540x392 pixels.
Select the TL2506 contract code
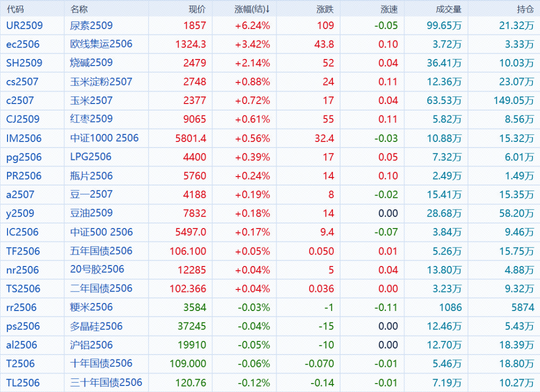point(23,383)
